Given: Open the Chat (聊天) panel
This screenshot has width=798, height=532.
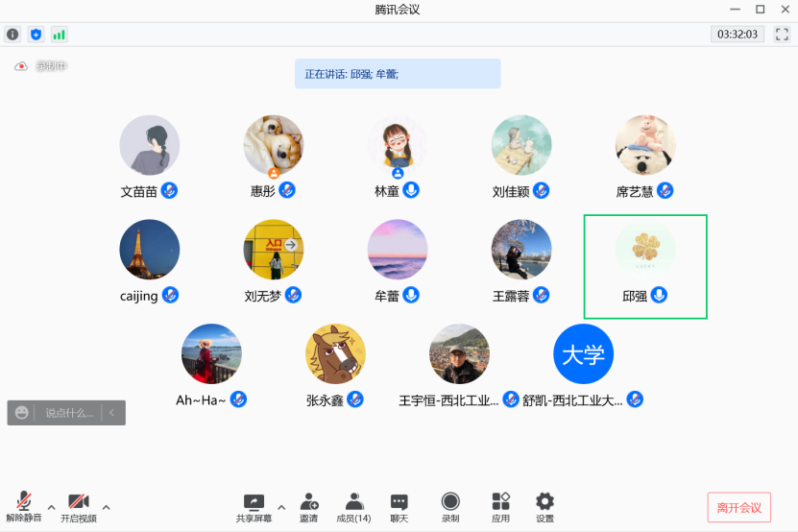Looking at the screenshot, I should click(399, 506).
